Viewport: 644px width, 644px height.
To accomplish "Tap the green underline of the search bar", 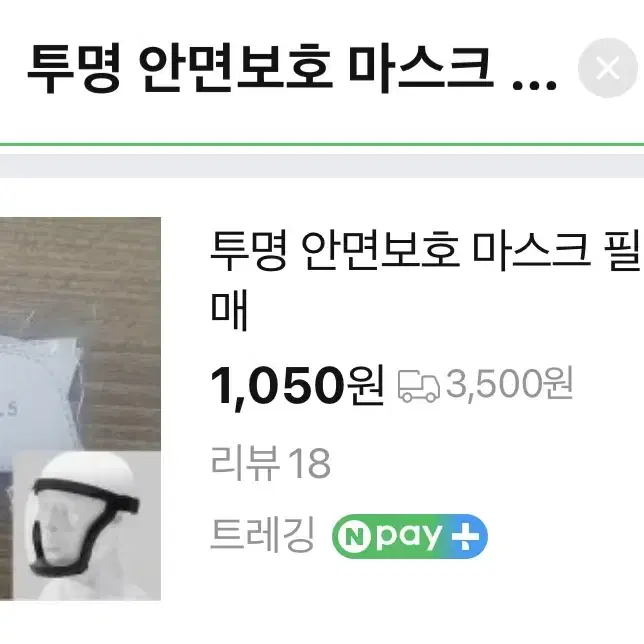I will (x=322, y=145).
